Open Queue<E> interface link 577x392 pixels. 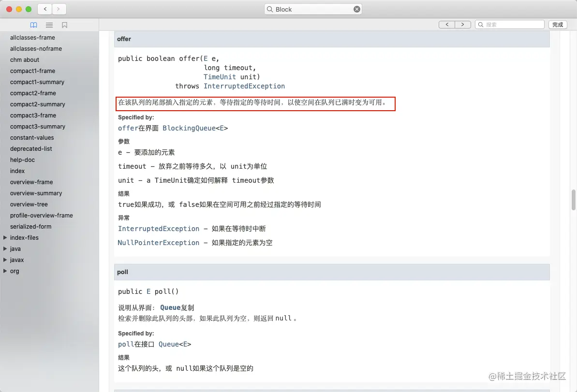[x=175, y=344]
